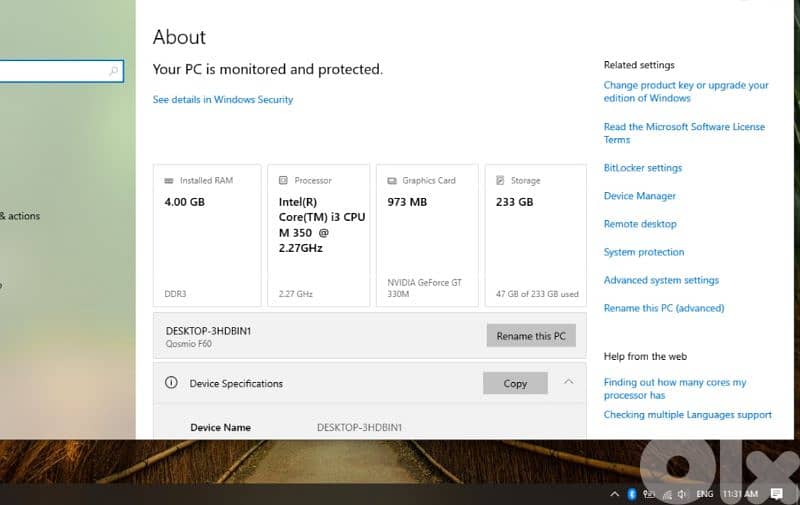Copy the device specifications
800x505 pixels.
pyautogui.click(x=515, y=383)
